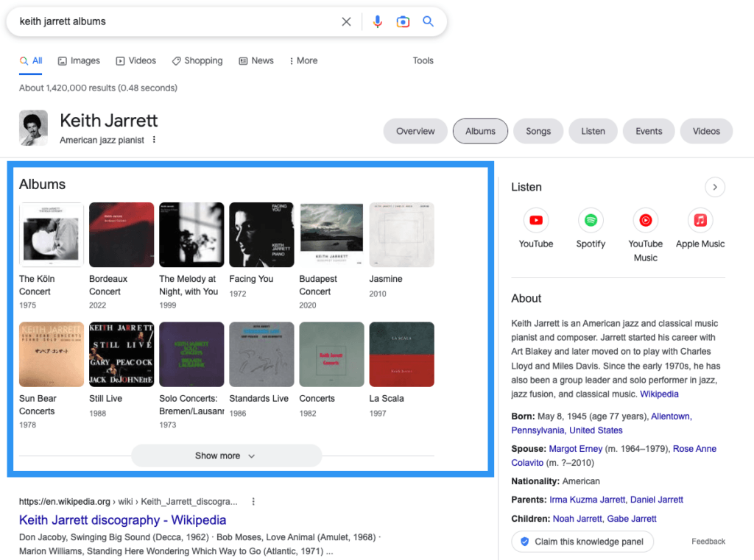
Task: Open the Rose Anne Colavito link
Action: 694,448
